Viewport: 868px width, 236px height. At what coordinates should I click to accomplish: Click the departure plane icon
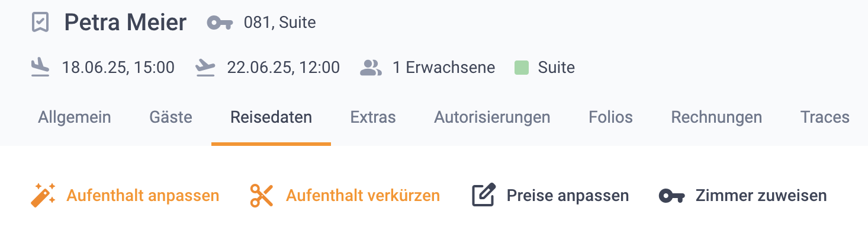pyautogui.click(x=205, y=68)
